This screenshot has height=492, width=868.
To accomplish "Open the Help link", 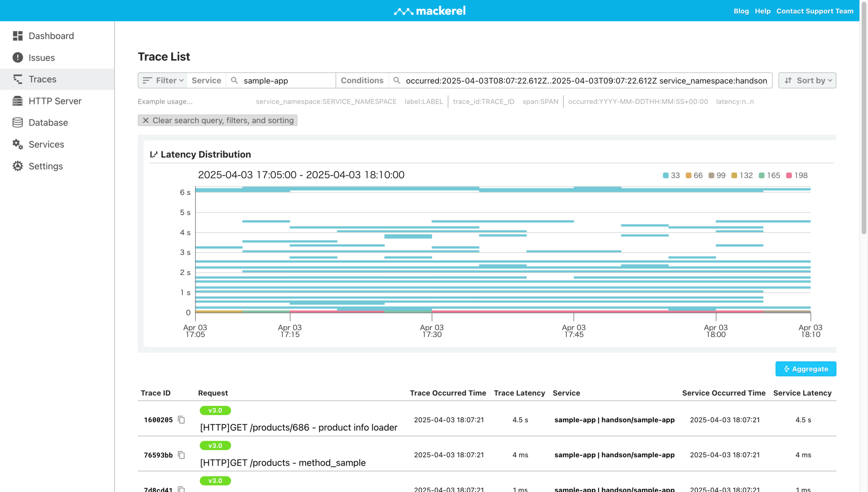I will [x=763, y=11].
